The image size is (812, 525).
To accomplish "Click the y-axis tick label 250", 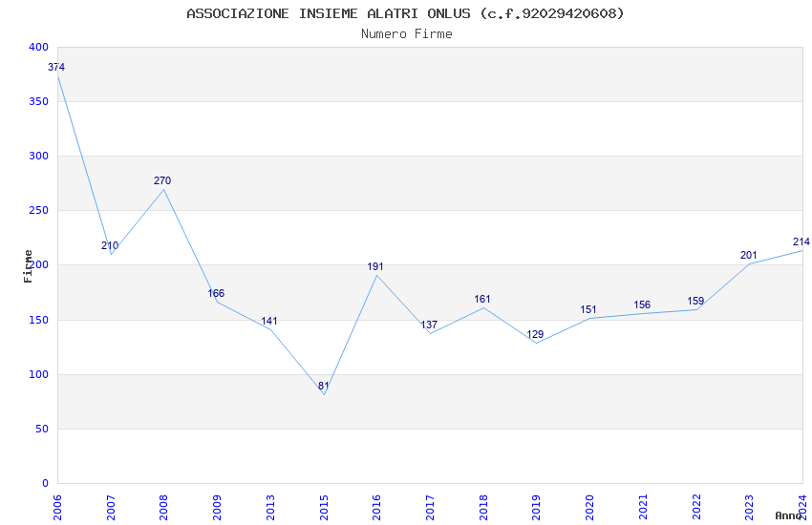I will (38, 211).
